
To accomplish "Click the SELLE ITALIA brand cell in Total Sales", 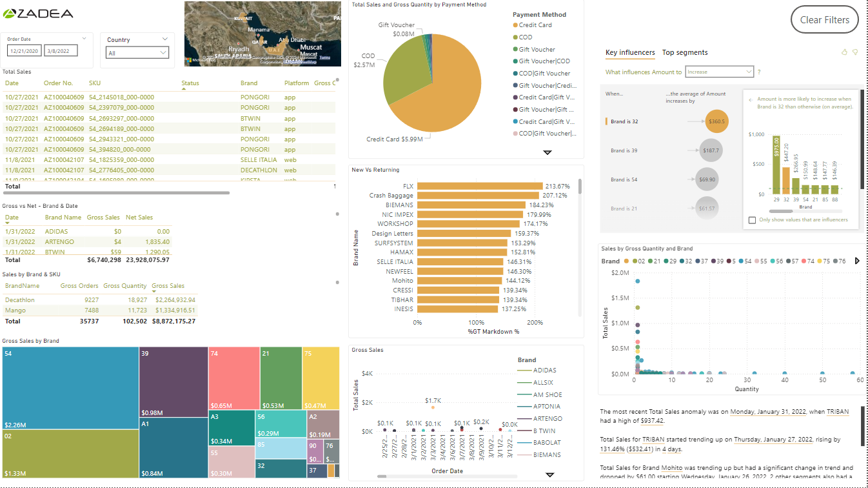I will (259, 159).
